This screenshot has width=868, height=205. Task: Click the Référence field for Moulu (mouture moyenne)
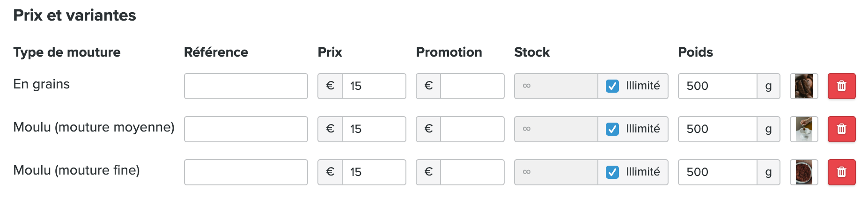pyautogui.click(x=246, y=129)
